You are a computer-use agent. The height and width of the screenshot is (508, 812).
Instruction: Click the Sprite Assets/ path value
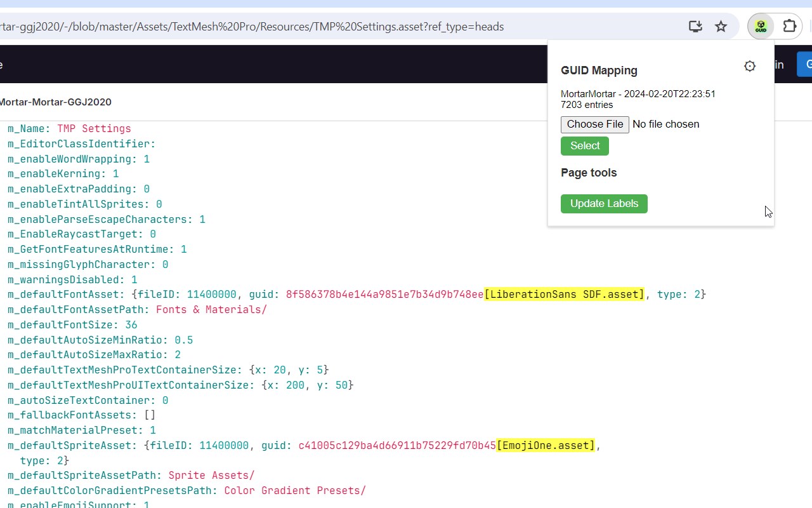point(211,476)
